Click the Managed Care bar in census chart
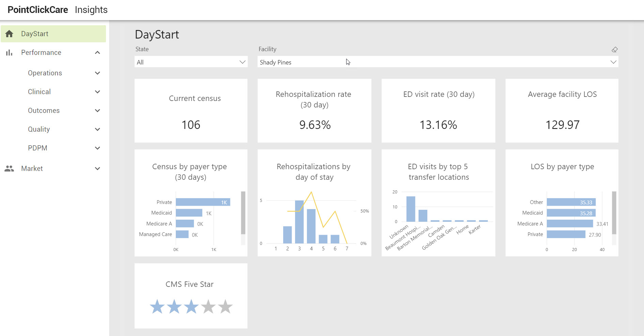The width and height of the screenshot is (644, 336). (x=182, y=234)
